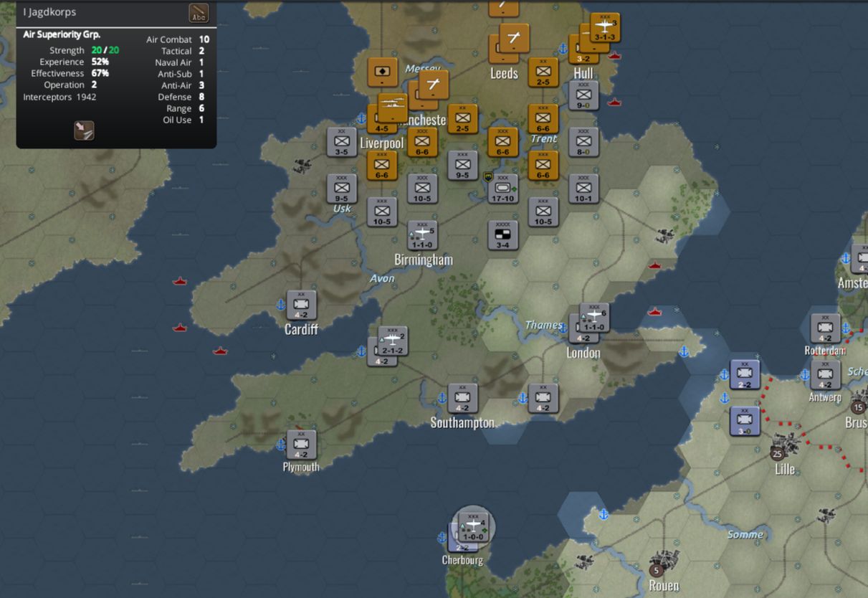
Task: Select the blue 2-2 unit on coast
Action: tap(745, 374)
